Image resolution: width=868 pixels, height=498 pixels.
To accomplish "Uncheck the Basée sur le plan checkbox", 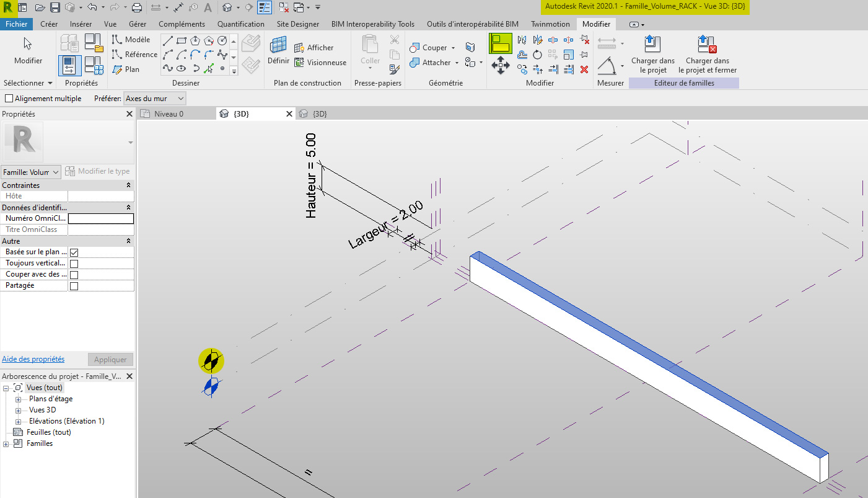I will [x=73, y=252].
